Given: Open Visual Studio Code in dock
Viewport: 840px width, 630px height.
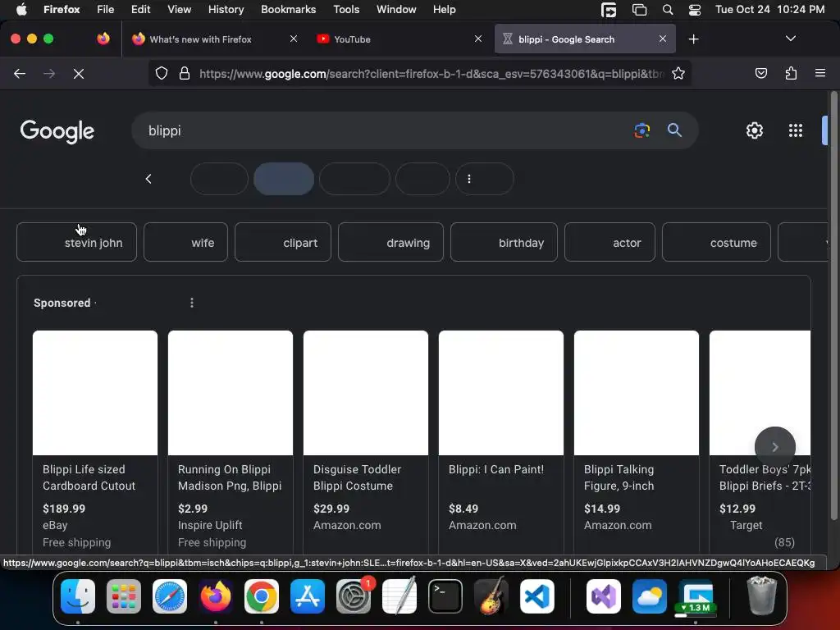Looking at the screenshot, I should pos(536,596).
